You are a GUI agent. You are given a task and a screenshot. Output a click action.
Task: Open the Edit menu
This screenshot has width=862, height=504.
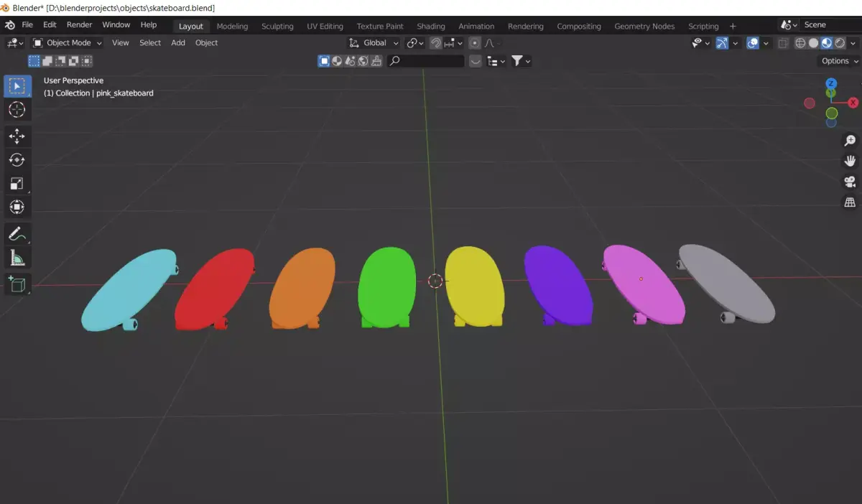[50, 25]
